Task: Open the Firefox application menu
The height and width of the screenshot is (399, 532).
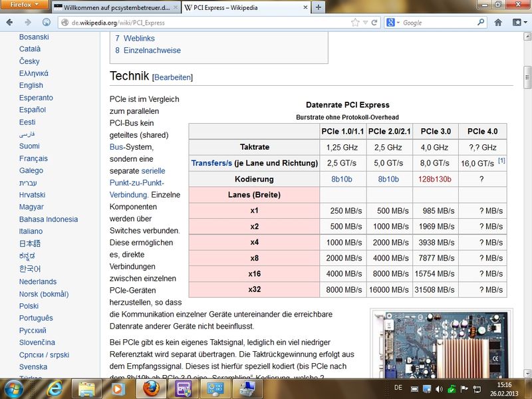Action: coord(24,5)
